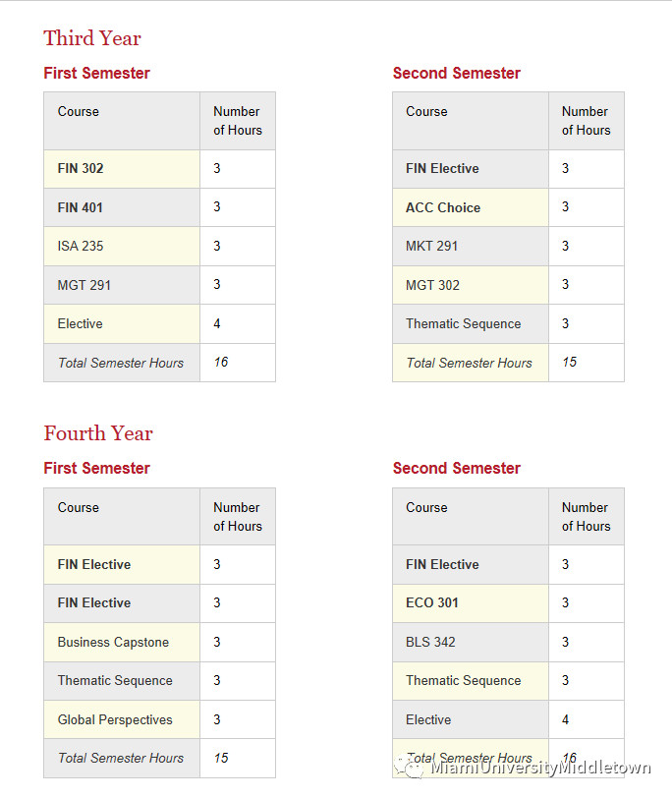672x798 pixels.
Task: Click the MGT 291 course entry
Action: (84, 285)
